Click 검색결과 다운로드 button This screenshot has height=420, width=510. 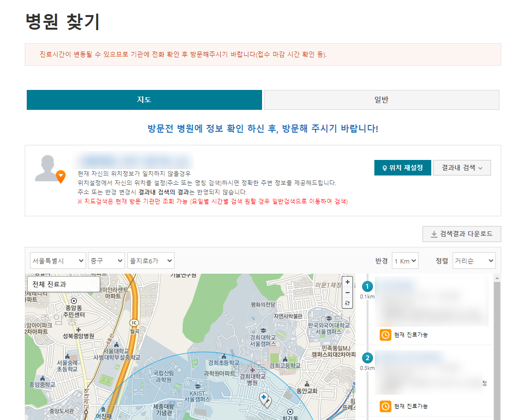pyautogui.click(x=461, y=234)
